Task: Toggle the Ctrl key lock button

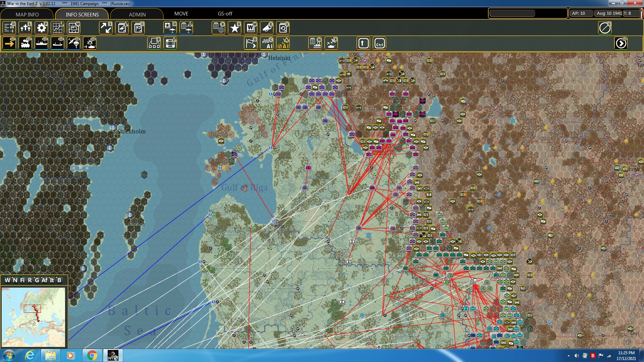Action: pos(379,44)
